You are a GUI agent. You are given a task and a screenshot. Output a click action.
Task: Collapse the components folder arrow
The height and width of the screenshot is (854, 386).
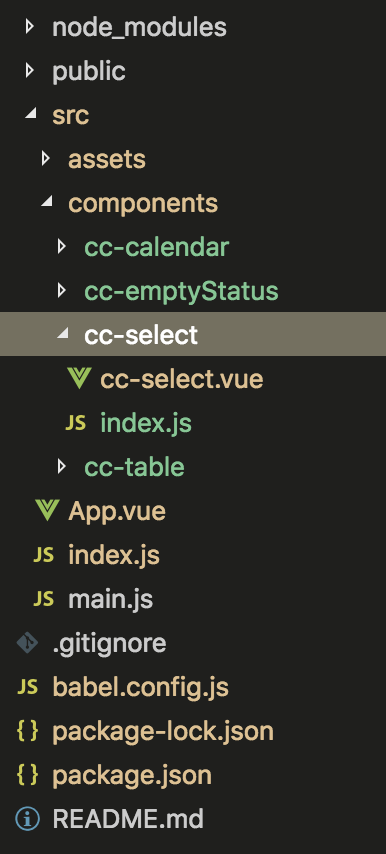(x=47, y=202)
